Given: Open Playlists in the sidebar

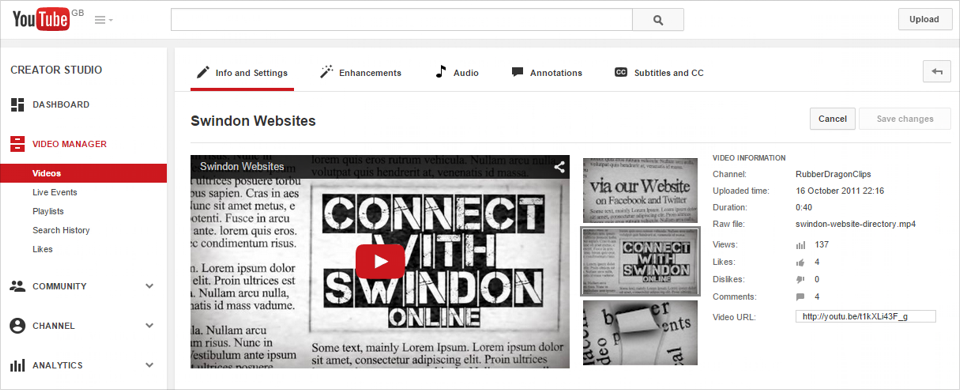Looking at the screenshot, I should pyautogui.click(x=48, y=211).
